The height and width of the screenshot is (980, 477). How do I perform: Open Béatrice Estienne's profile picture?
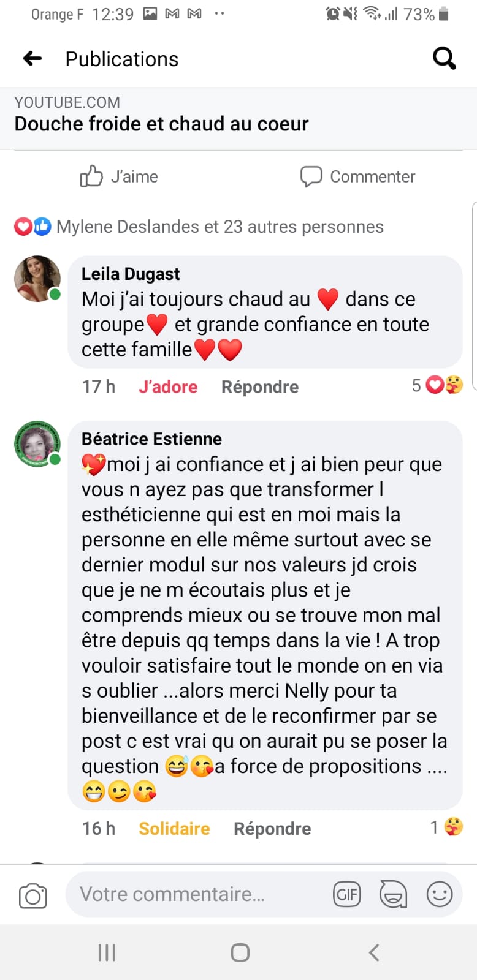point(37,444)
